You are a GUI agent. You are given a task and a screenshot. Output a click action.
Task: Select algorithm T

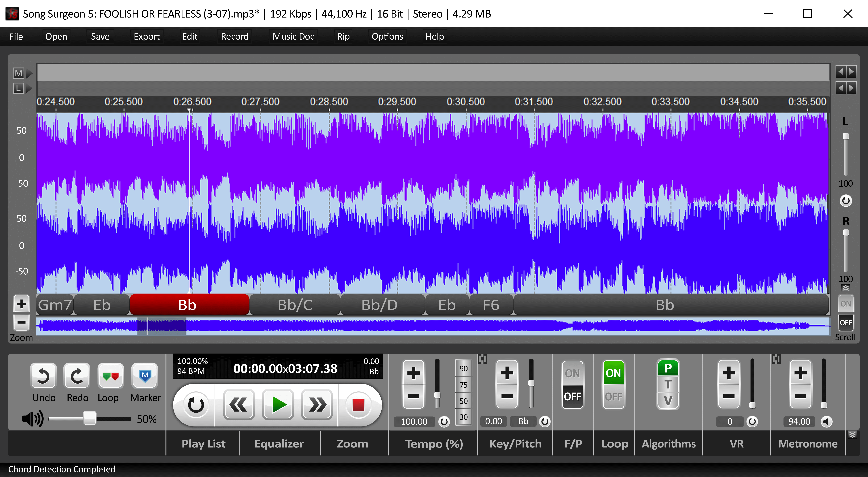[x=668, y=384]
